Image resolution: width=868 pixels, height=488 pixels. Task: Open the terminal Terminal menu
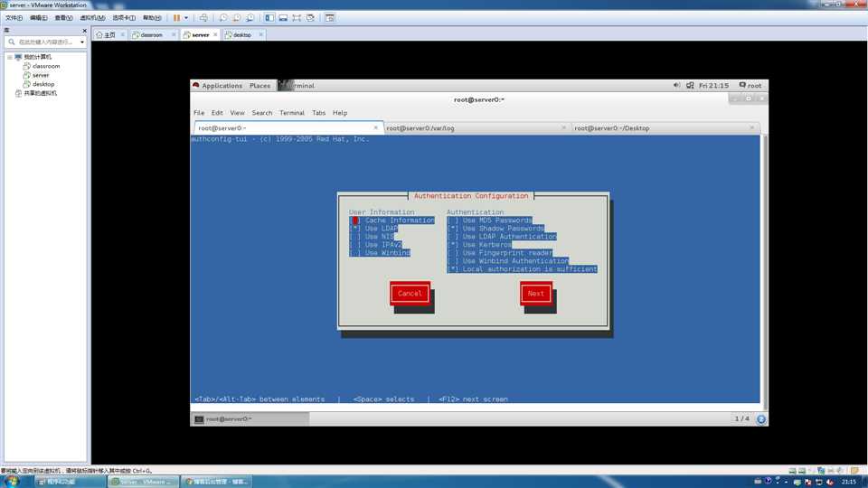tap(292, 113)
